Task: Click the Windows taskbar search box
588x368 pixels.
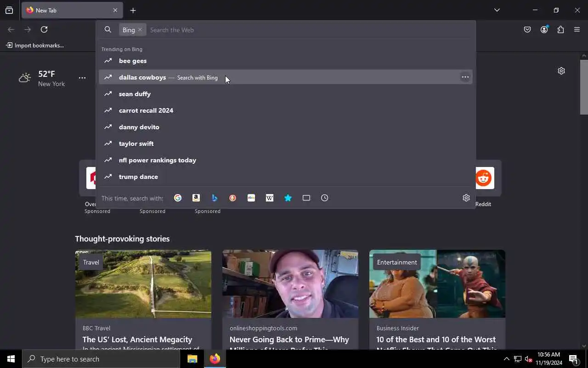Action: 101,359
